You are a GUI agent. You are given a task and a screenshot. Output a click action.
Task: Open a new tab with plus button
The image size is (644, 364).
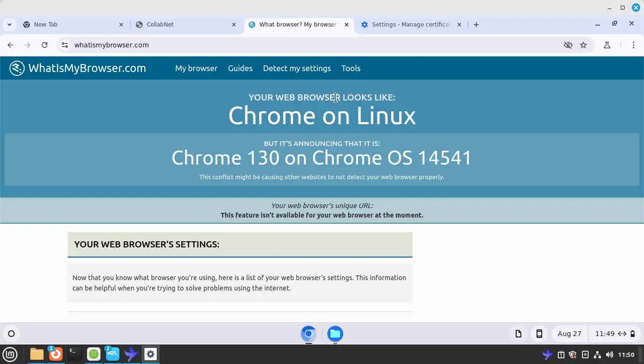click(476, 25)
